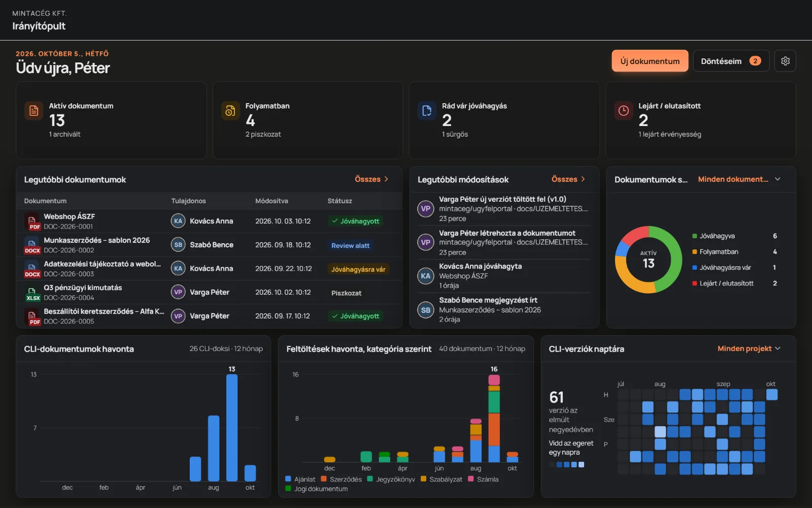Viewport: 812px width, 508px height.
Task: Toggle the Ajánlat legend in uploads chart
Action: click(300, 479)
